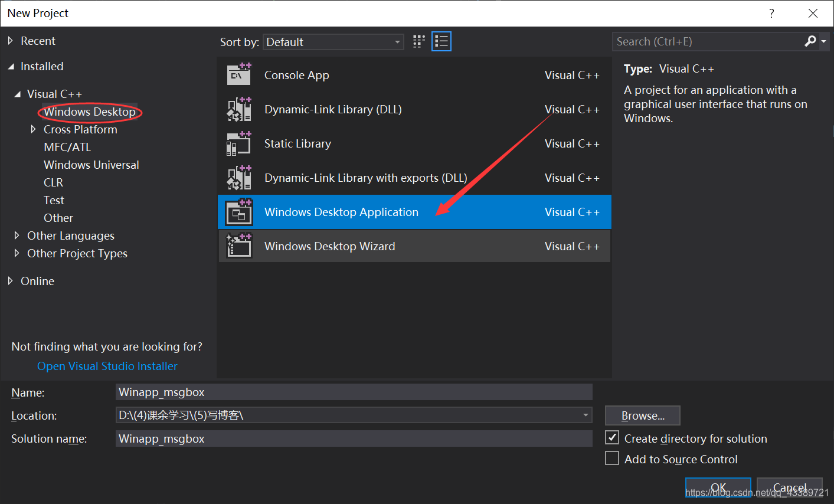
Task: Expand the Recent section
Action: pyautogui.click(x=11, y=41)
